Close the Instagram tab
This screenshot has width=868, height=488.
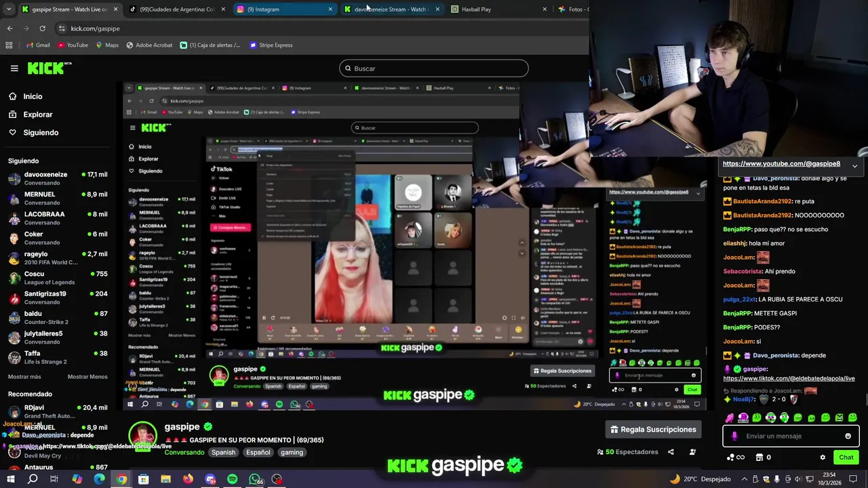pos(330,9)
